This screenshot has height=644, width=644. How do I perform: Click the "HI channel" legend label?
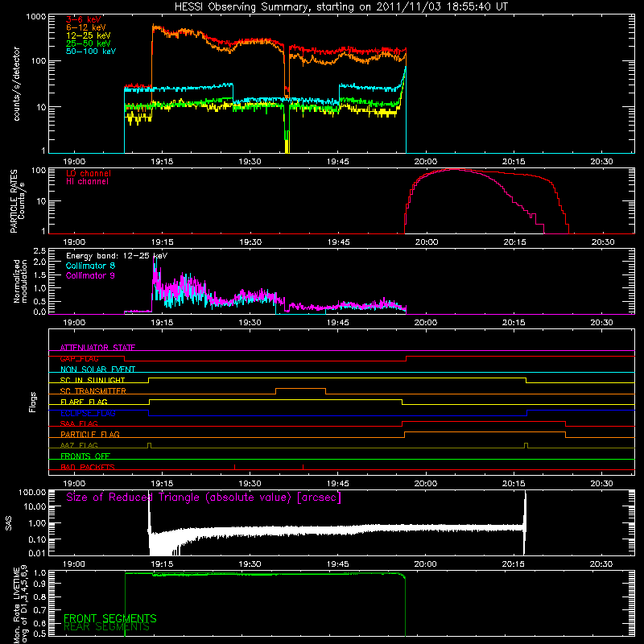(88, 182)
